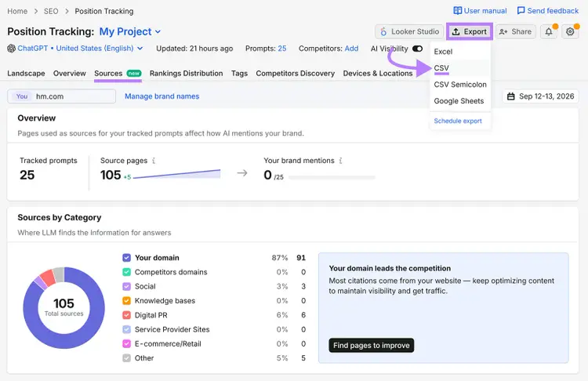Open the Sep 12-13, 2026 date picker

point(540,96)
